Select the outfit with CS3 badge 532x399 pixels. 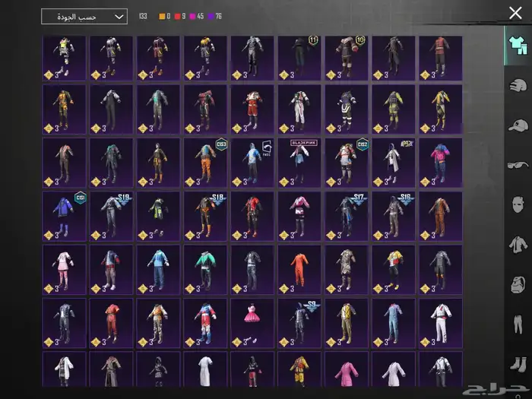(205, 163)
